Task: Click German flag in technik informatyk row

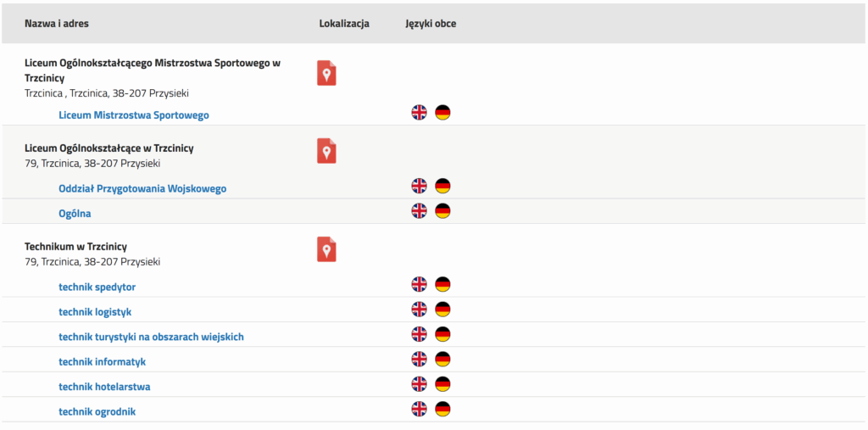Action: tap(442, 359)
